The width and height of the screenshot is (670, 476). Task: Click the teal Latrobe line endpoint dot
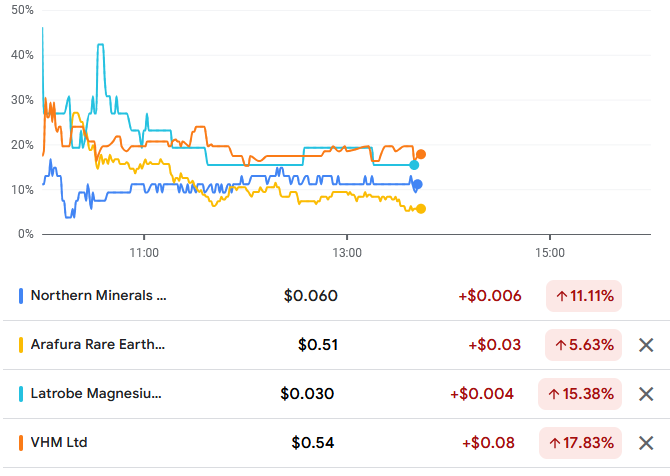coord(414,165)
